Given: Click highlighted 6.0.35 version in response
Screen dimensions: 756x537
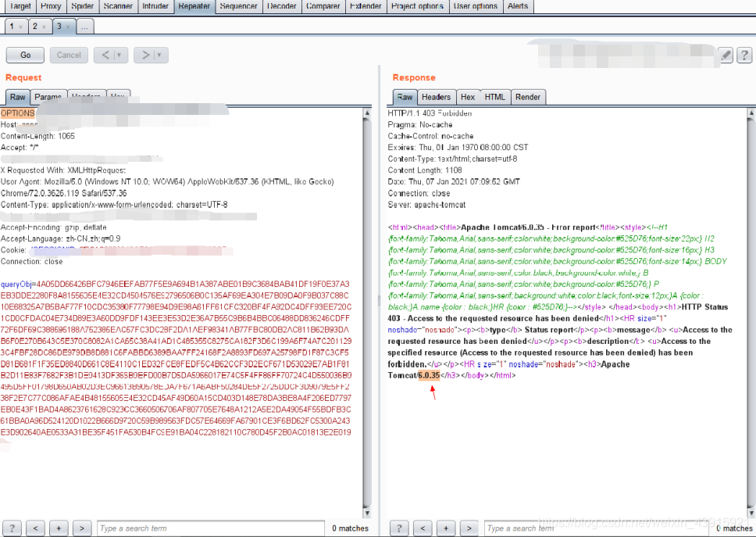Looking at the screenshot, I should click(x=429, y=375).
